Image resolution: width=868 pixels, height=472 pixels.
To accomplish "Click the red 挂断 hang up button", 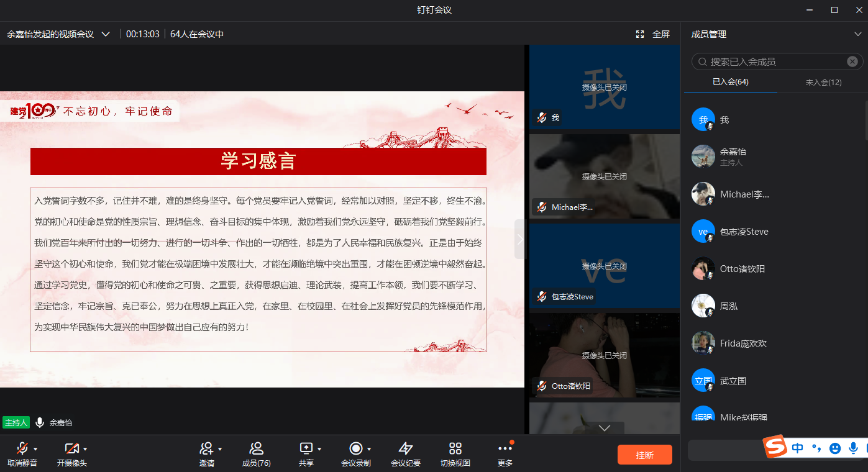I will point(644,455).
